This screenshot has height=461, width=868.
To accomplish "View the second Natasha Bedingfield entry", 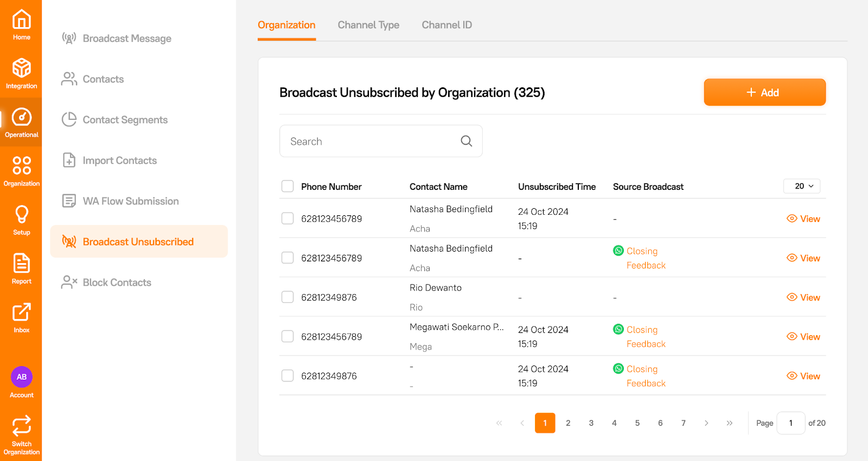I will click(803, 258).
